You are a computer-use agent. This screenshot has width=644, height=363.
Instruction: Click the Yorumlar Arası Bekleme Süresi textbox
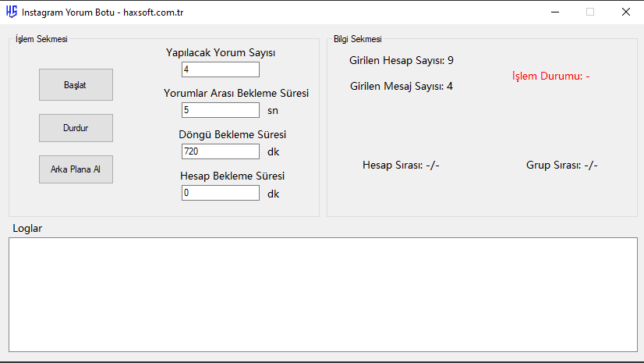click(x=220, y=110)
